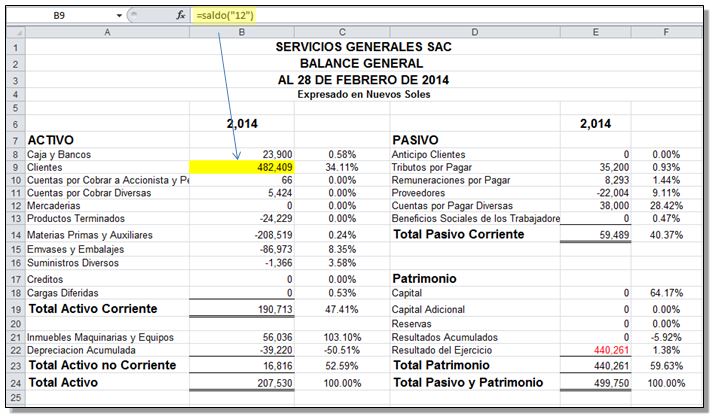Click Inmuebles Maquinarias y Equipos label
715x416 pixels.
click(100, 338)
